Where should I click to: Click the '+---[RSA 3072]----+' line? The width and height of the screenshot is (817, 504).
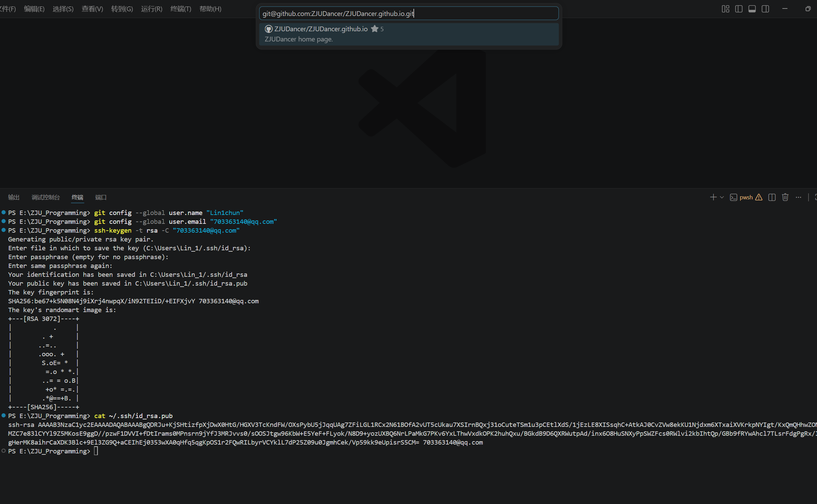tap(43, 319)
